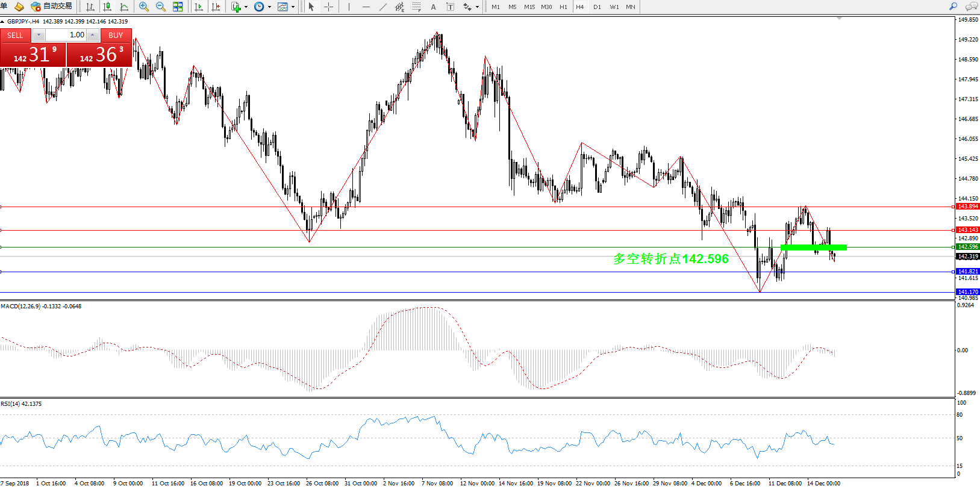Open the indicators list dropdown arrow
This screenshot has width=980, height=489.
coord(246,7)
